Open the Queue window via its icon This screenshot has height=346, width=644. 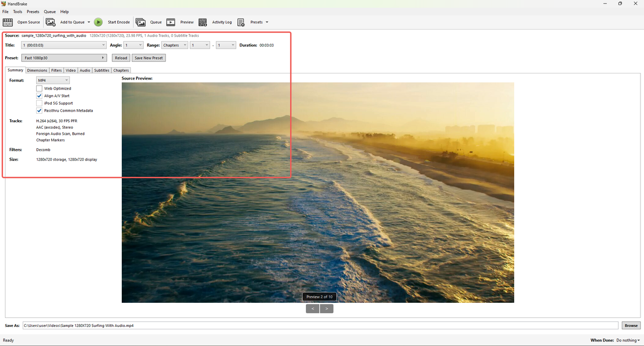pos(141,22)
